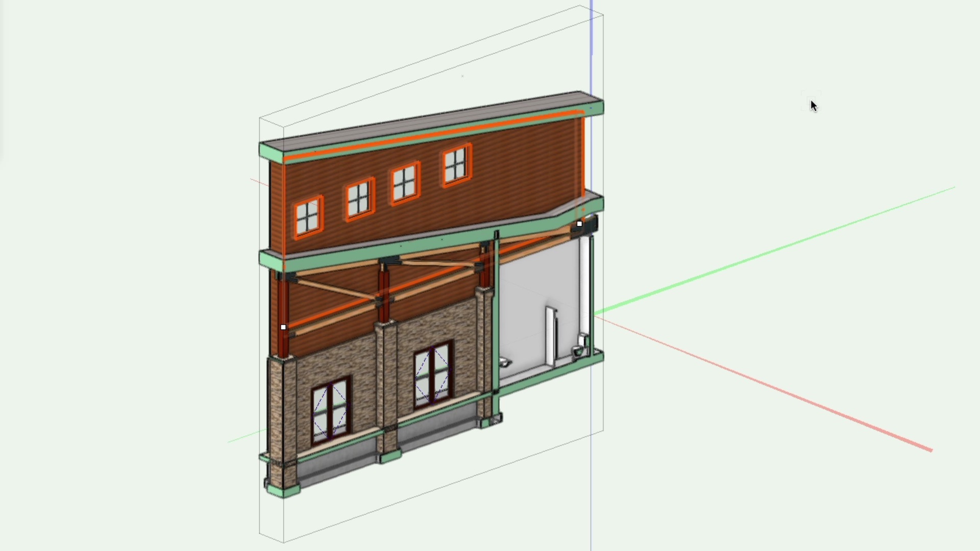The height and width of the screenshot is (551, 980).
Task: Select the leftmost upper-floor square window
Action: click(308, 217)
